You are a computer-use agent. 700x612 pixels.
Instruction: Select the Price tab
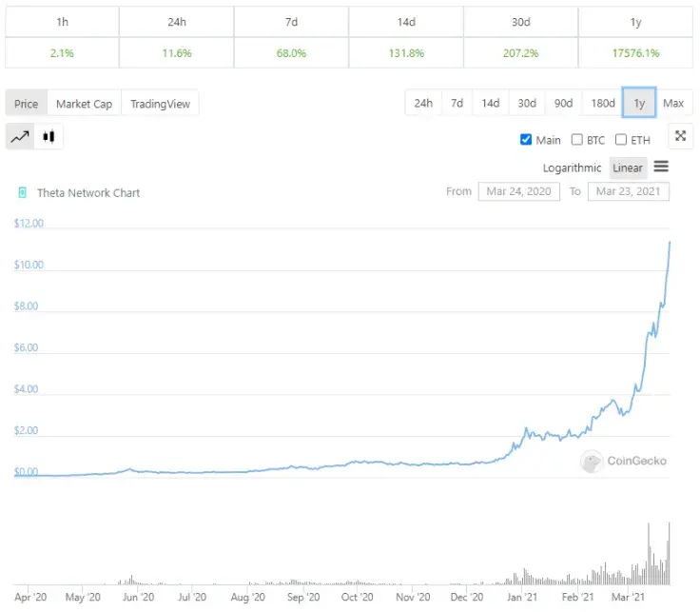26,104
